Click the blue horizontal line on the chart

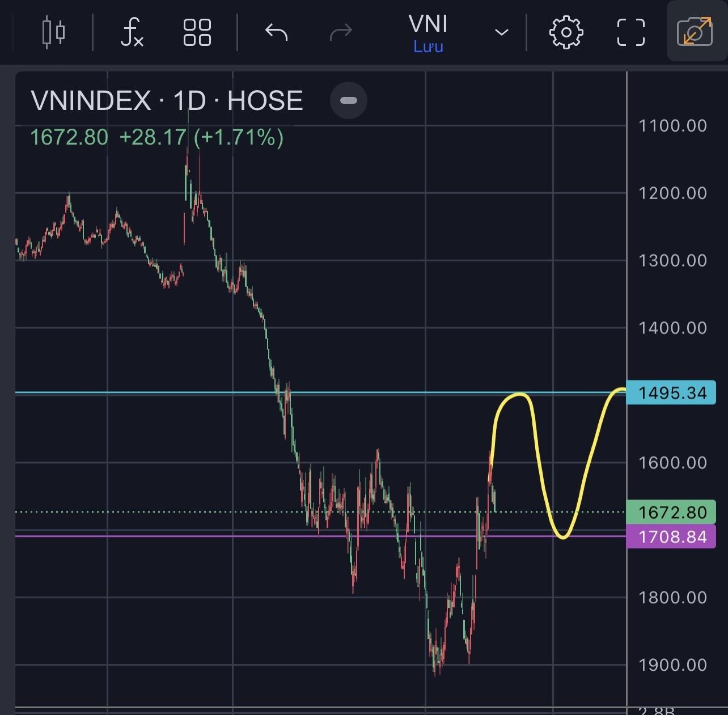[170, 392]
